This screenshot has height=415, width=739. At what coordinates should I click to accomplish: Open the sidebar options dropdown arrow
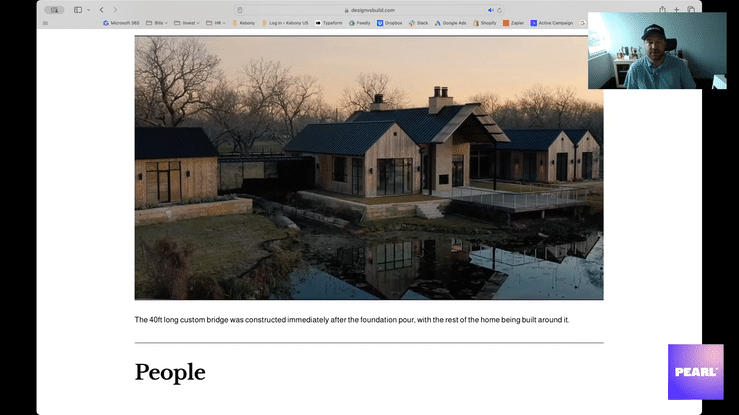[88, 10]
